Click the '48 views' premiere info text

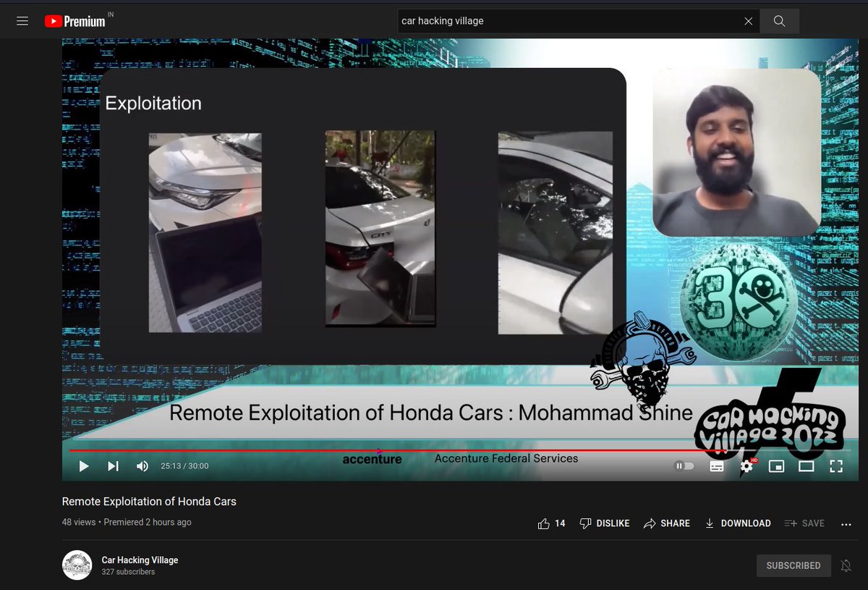click(x=127, y=522)
